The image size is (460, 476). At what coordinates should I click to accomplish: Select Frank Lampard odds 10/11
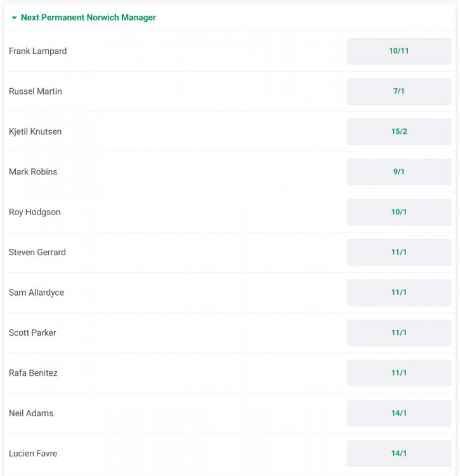point(398,51)
